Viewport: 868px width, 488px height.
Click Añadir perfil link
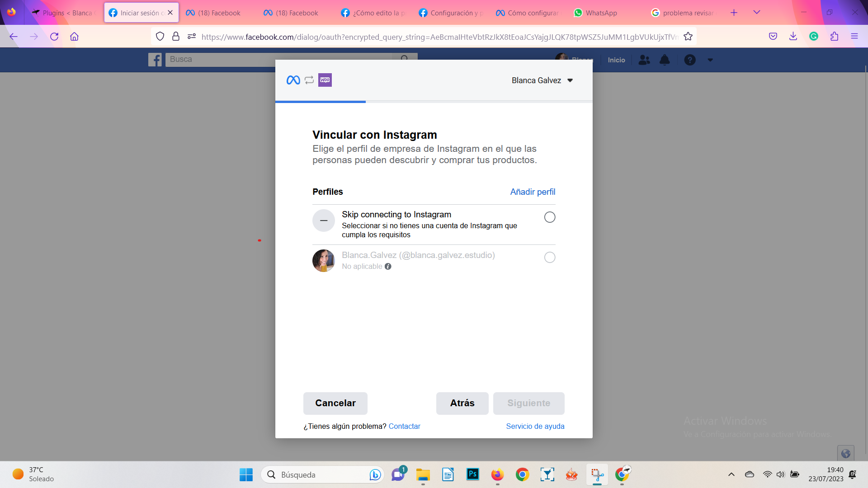(x=533, y=192)
